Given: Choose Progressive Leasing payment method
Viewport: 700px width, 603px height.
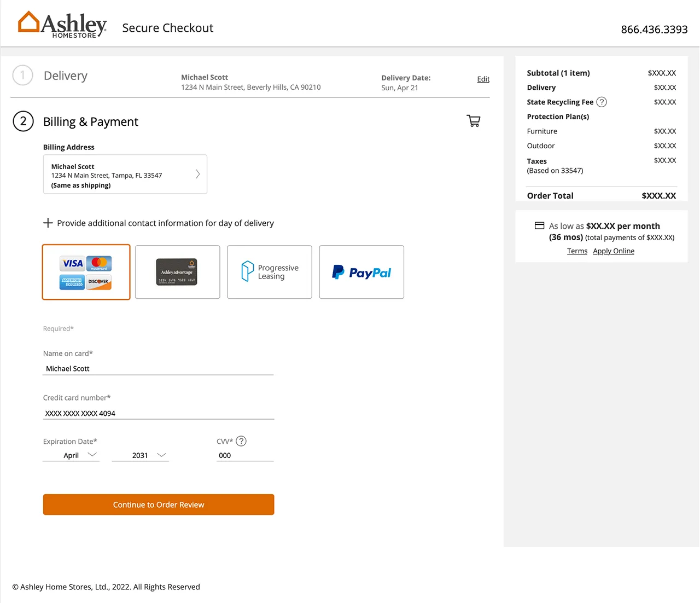Looking at the screenshot, I should pyautogui.click(x=270, y=272).
